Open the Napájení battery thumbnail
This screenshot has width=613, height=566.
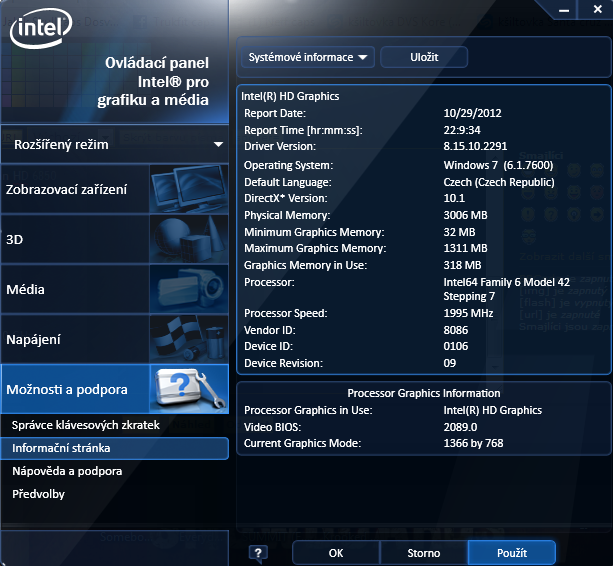coord(189,339)
